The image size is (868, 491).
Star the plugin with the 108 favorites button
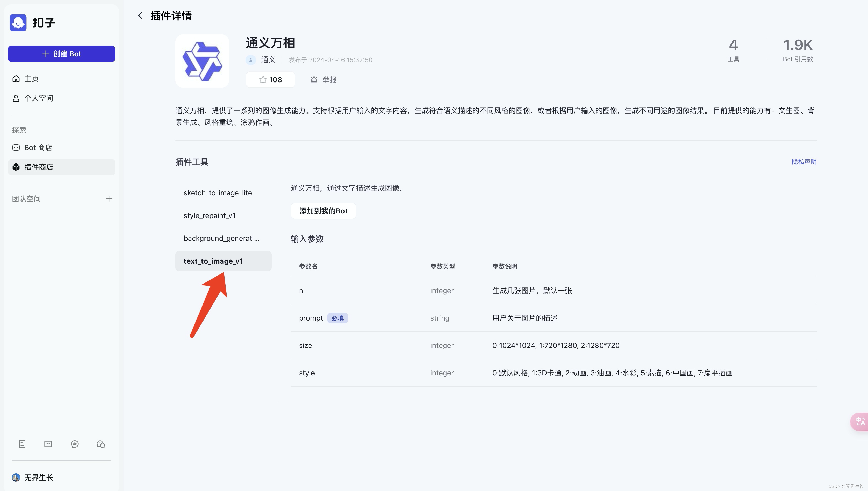tap(270, 80)
